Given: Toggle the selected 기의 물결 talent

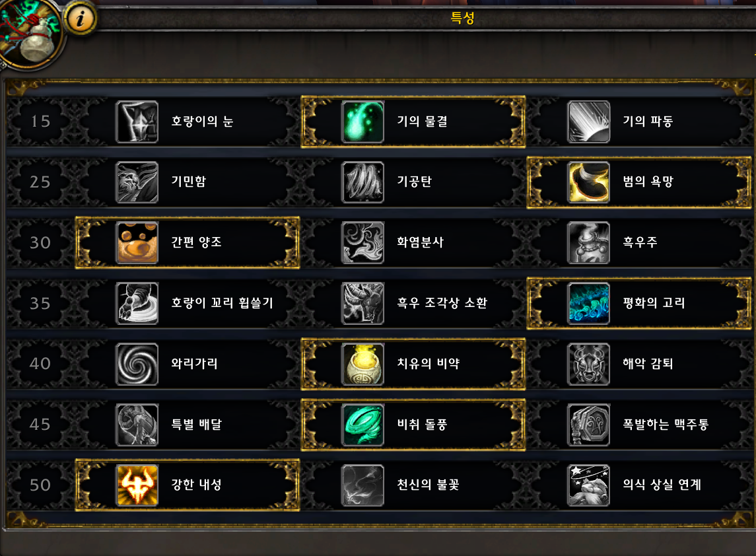Looking at the screenshot, I should click(x=413, y=122).
